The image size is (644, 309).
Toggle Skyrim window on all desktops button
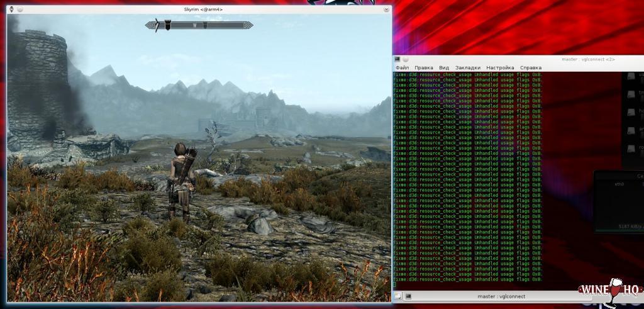tap(19, 9)
